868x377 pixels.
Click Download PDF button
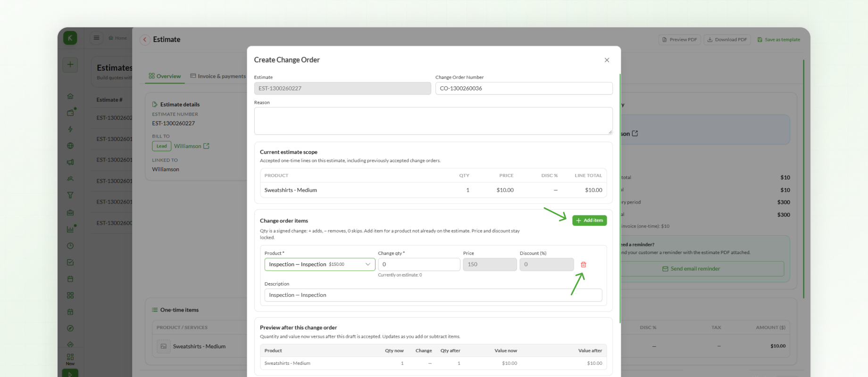click(727, 40)
